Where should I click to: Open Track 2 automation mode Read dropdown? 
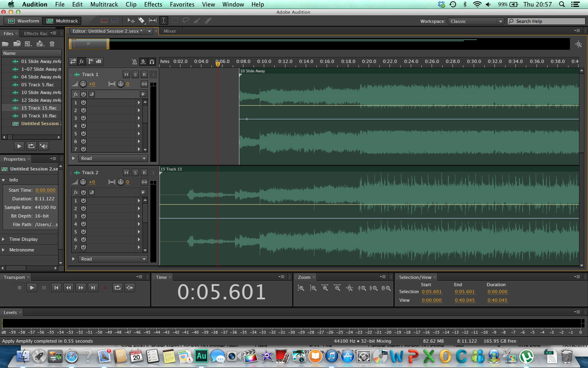(x=113, y=259)
